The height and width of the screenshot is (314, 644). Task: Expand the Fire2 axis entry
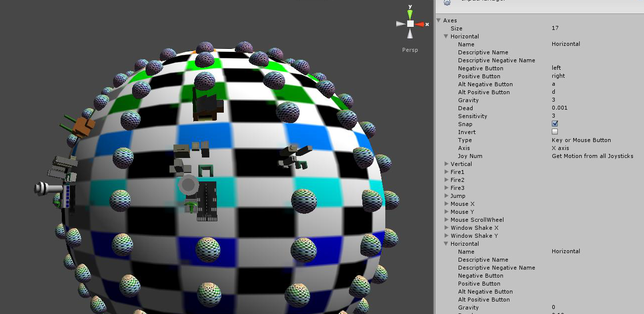[446, 180]
